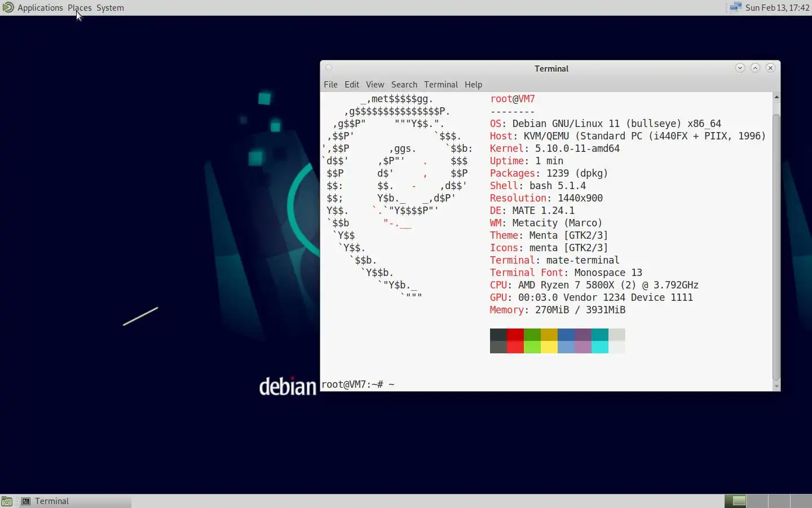Viewport: 812px width, 508px height.
Task: Switch to the fourth workspace
Action: 801,501
